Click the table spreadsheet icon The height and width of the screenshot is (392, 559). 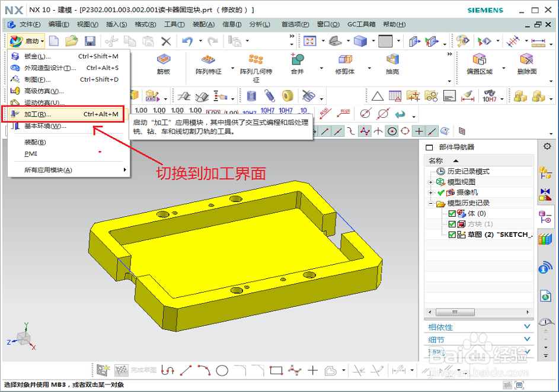click(x=395, y=96)
